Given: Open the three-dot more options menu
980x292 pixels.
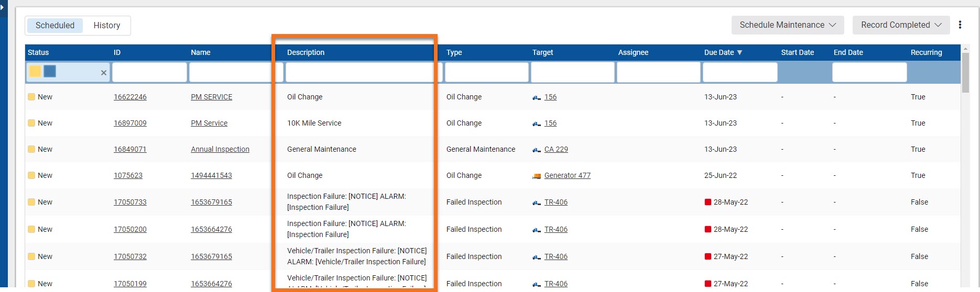Looking at the screenshot, I should tap(960, 25).
